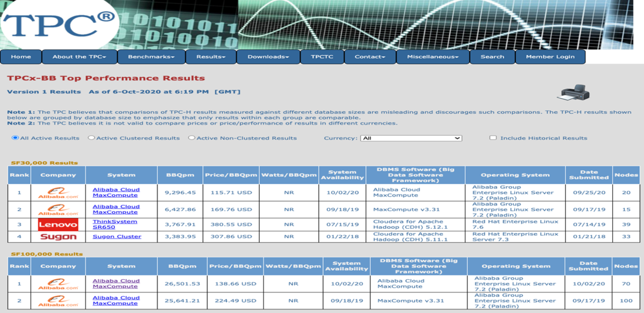Expand the Contact menu
Viewport: 644px width, 313px height.
click(370, 57)
